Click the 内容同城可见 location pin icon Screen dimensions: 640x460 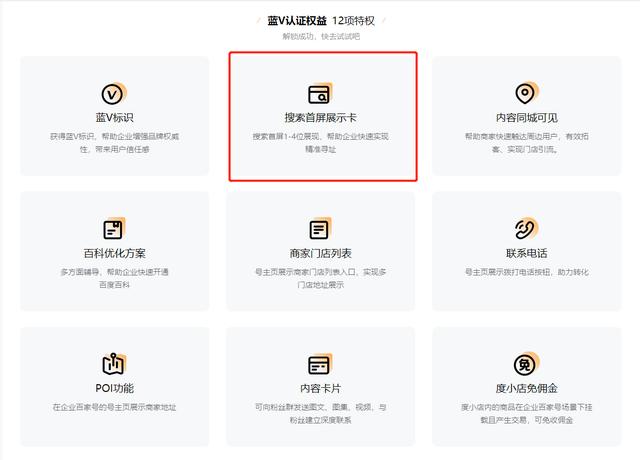(x=526, y=93)
